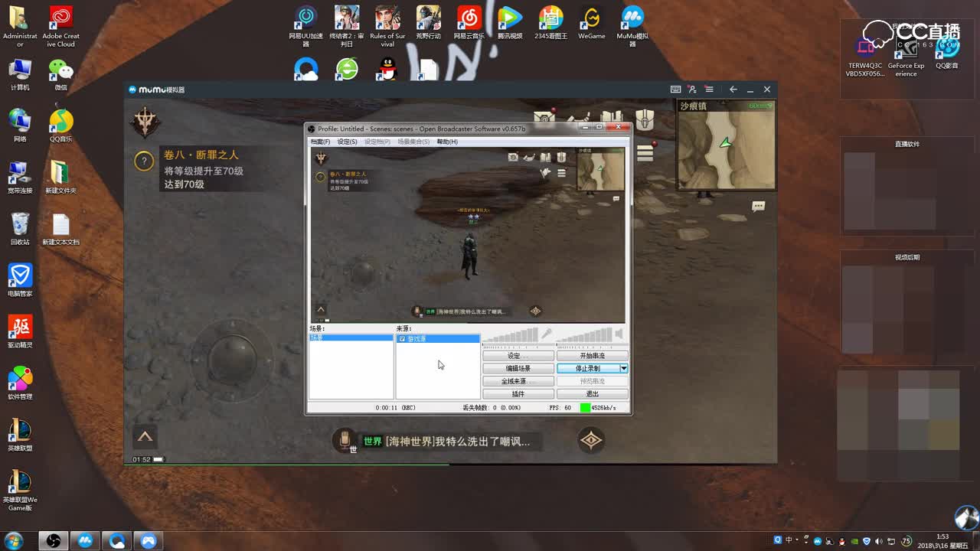Screen dimensions: 980x551
Task: Tap the quest question-mark icon in game
Action: pyautogui.click(x=144, y=161)
